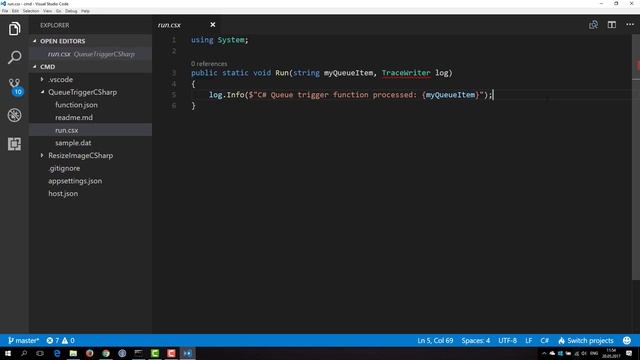The width and height of the screenshot is (640, 360).
Task: Open the File menu
Action: click(x=5, y=11)
